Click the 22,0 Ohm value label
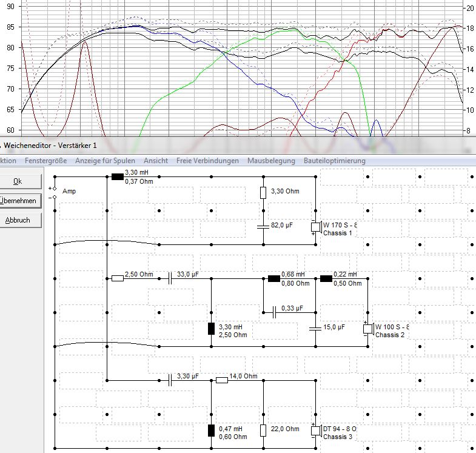The height and width of the screenshot is (453, 476). pos(285,429)
